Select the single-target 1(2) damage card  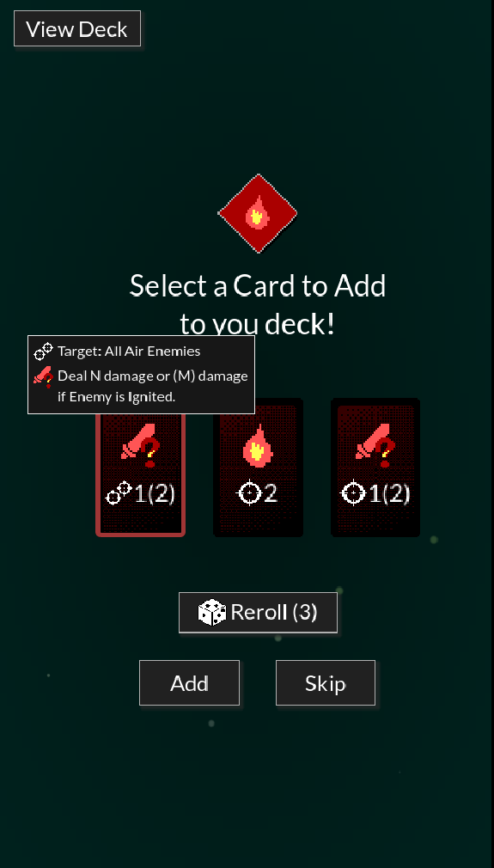[375, 468]
